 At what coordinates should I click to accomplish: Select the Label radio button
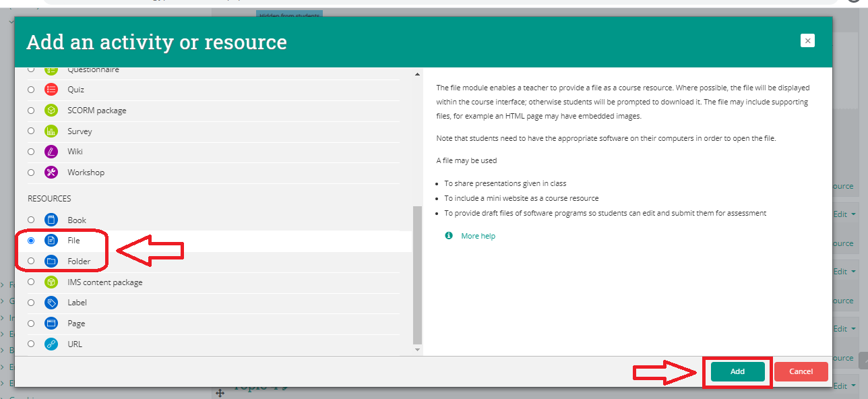point(31,303)
